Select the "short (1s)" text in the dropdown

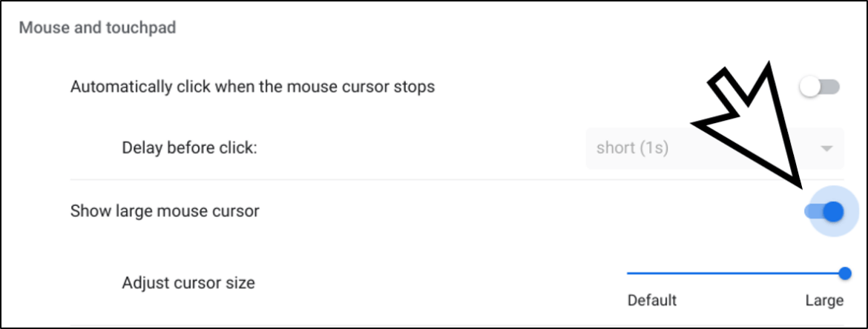[632, 148]
